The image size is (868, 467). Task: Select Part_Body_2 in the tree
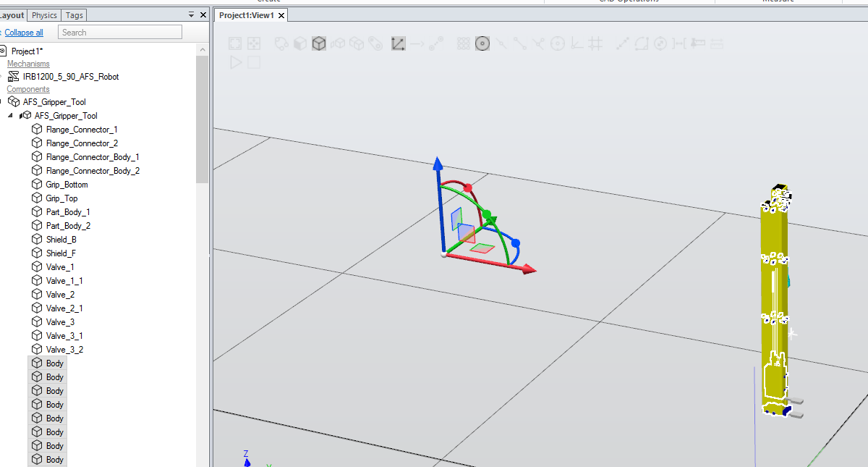(68, 226)
